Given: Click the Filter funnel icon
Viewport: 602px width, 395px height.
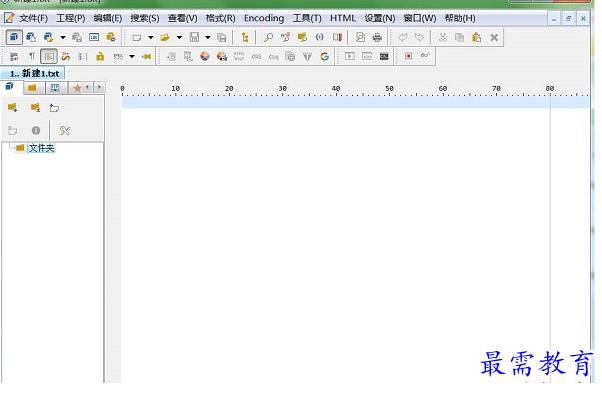Looking at the screenshot, I should [307, 56].
